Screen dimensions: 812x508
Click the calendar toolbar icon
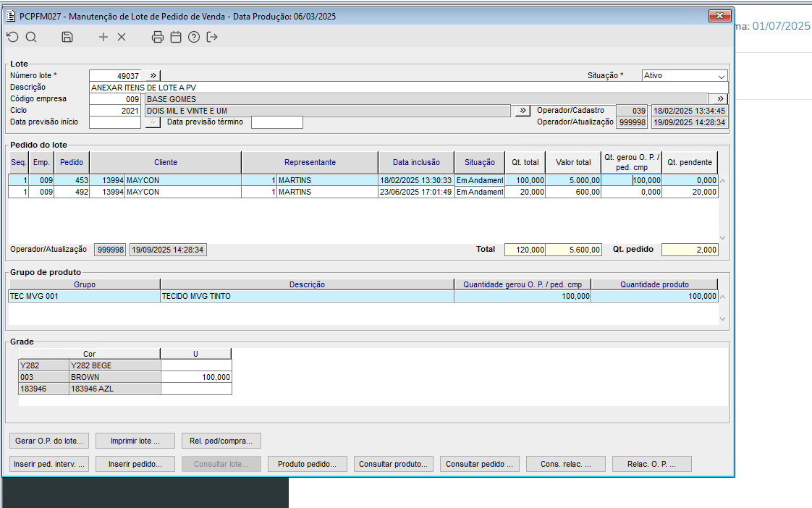click(176, 37)
